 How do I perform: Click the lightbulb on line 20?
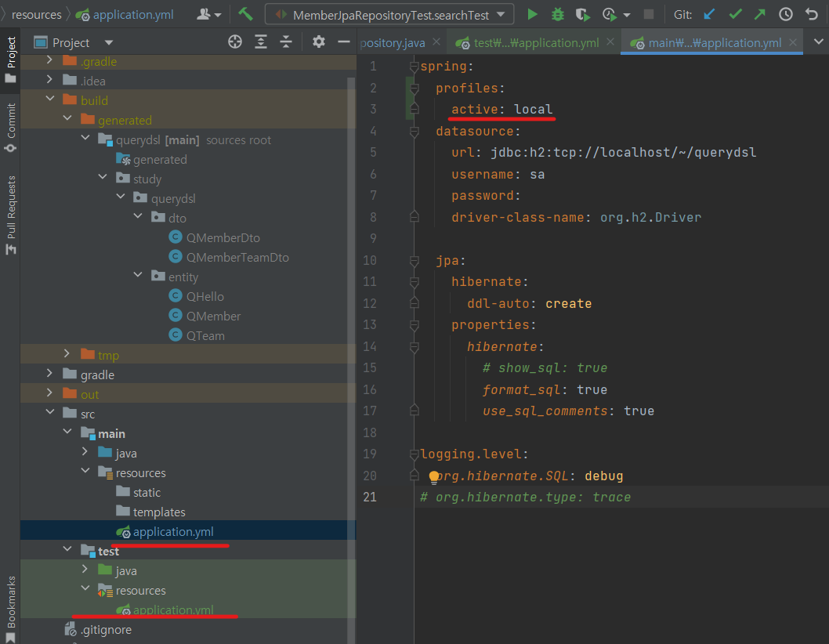434,477
